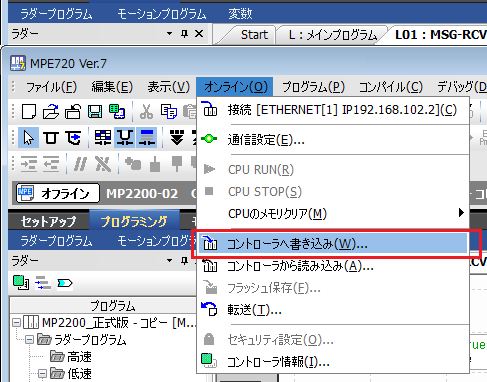487x382 pixels.
Task: Click the green save-all project icon
Action: point(117,111)
